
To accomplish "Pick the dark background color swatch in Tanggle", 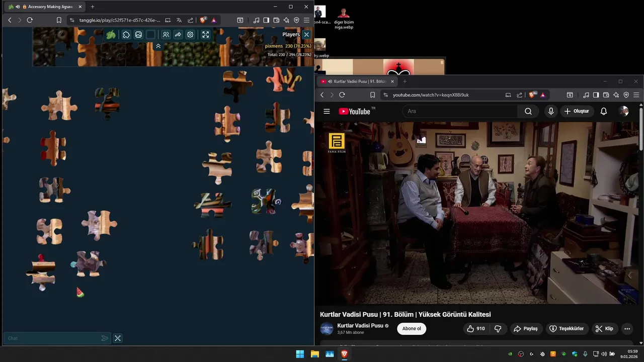I will (150, 35).
